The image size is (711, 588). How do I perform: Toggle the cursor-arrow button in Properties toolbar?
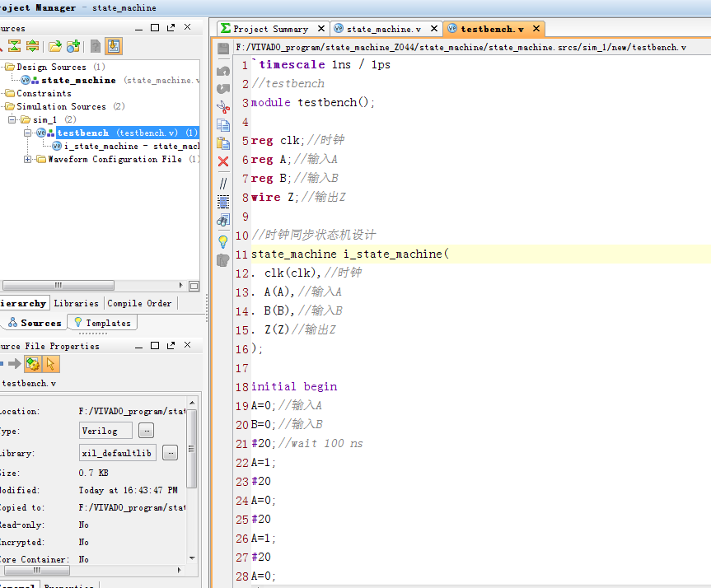tap(51, 363)
